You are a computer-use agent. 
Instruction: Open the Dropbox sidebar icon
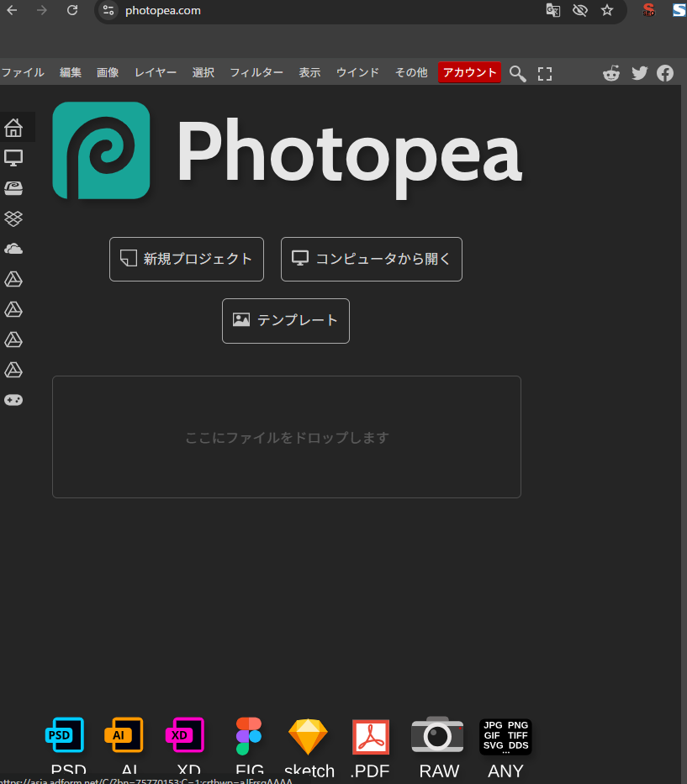pos(13,218)
